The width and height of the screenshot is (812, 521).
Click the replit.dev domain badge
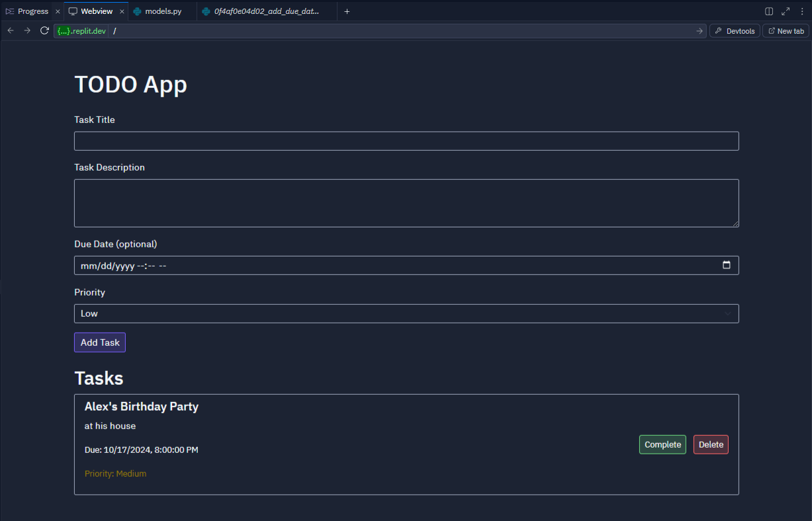coord(81,31)
